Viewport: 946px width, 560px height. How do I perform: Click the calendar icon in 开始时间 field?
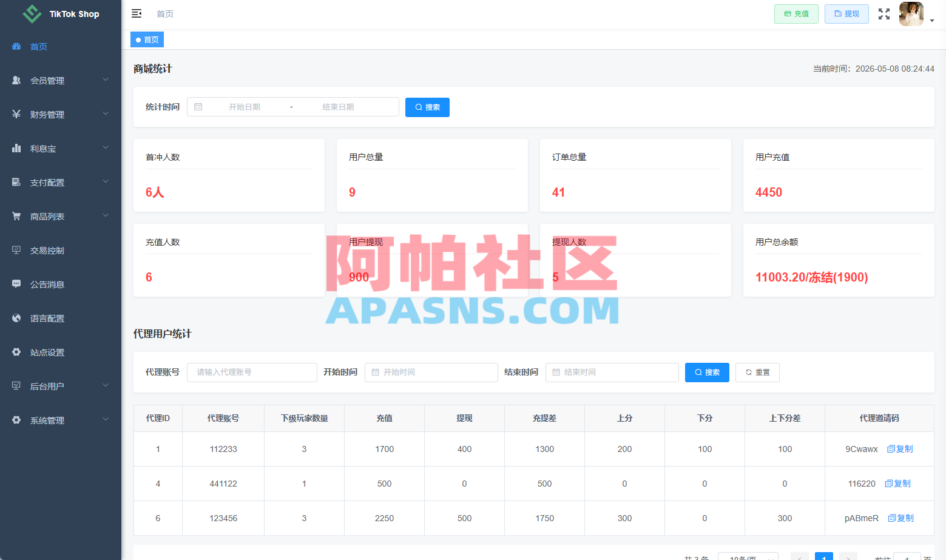tap(375, 372)
